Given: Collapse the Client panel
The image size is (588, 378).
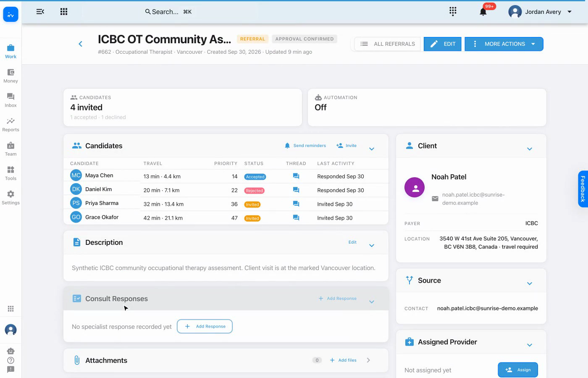Looking at the screenshot, I should [530, 149].
